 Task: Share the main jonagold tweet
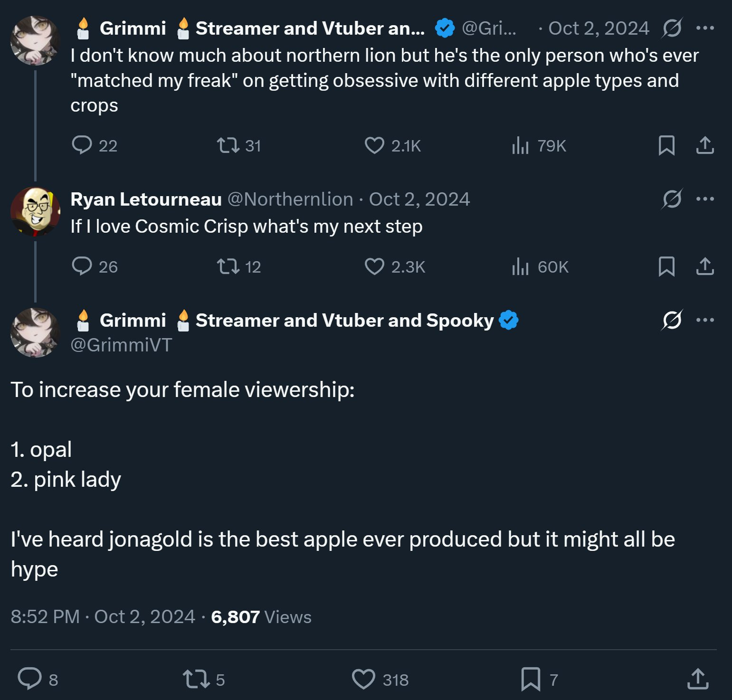point(698,679)
